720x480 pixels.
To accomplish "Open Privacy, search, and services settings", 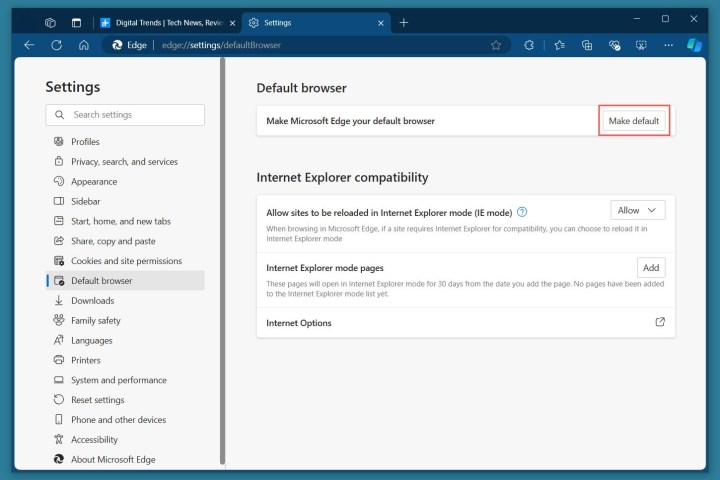I will click(124, 162).
